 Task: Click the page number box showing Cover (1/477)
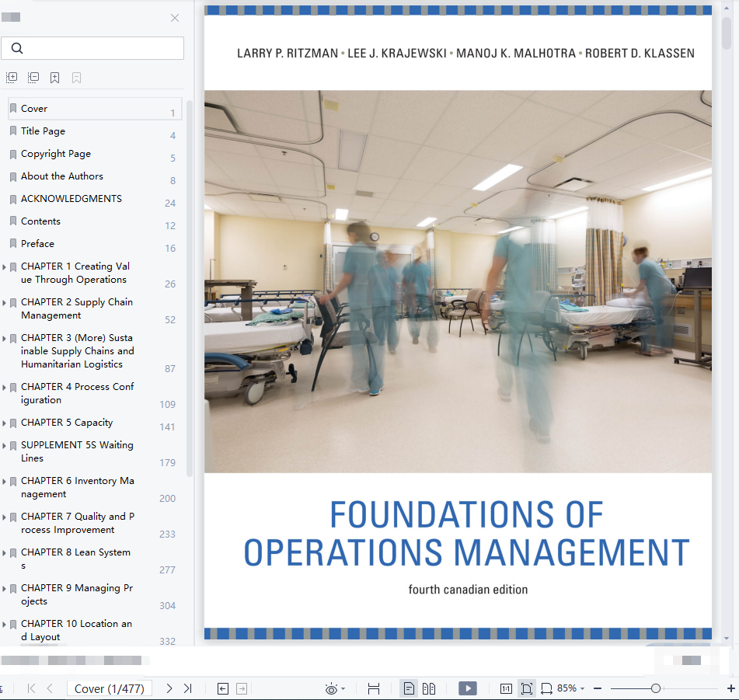[x=110, y=688]
